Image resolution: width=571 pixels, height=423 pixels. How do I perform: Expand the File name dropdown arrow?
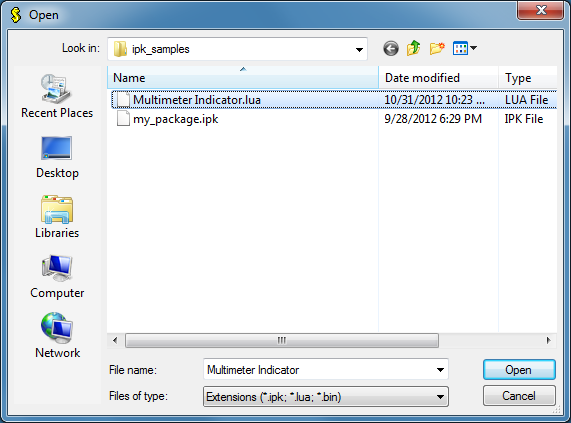[x=440, y=370]
